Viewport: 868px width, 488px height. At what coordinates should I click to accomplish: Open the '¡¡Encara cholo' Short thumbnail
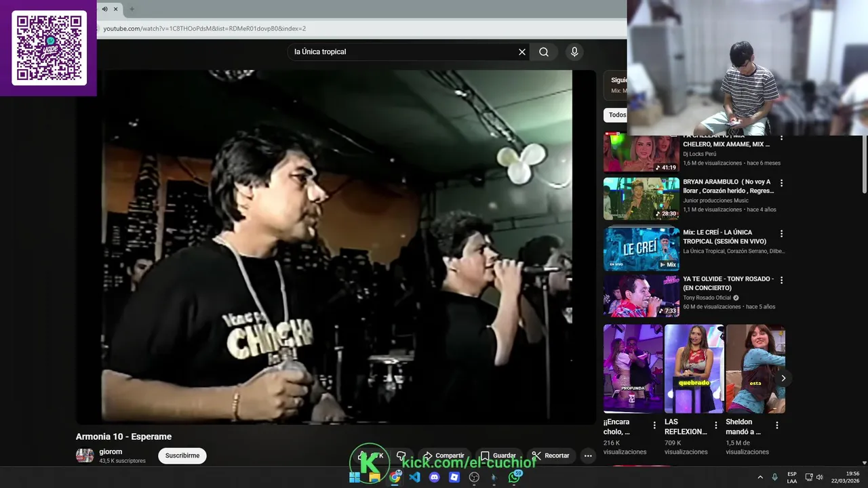point(633,369)
